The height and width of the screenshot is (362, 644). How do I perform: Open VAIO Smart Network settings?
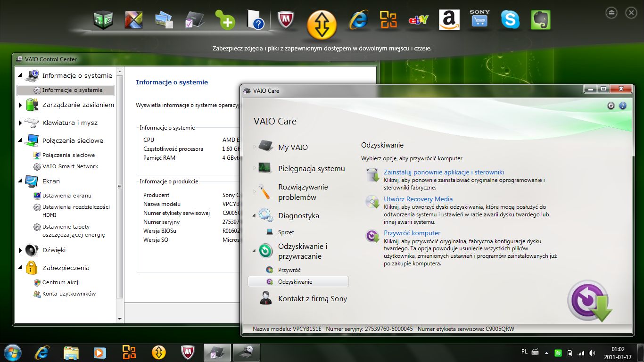coord(70,166)
